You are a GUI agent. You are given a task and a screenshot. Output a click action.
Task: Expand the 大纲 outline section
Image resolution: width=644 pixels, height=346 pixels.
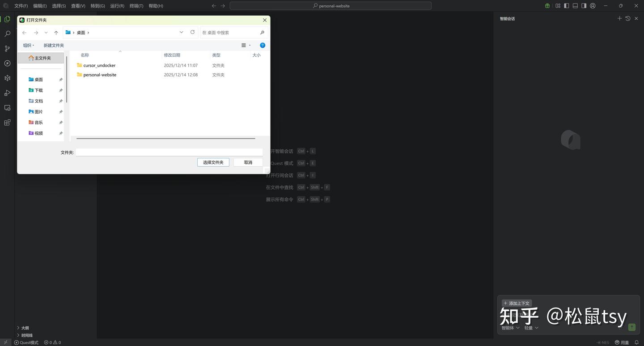coord(25,328)
